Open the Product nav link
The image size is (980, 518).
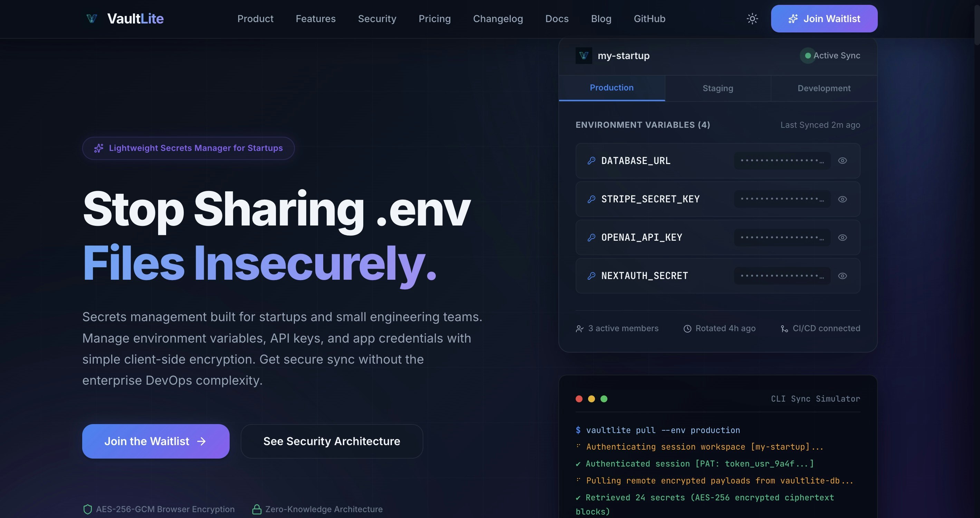point(255,19)
